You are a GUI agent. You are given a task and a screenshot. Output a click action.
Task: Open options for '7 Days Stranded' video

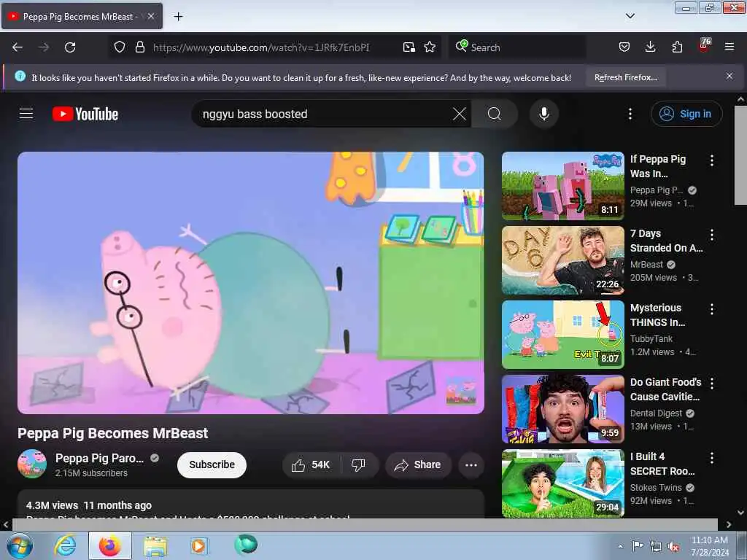click(x=712, y=235)
